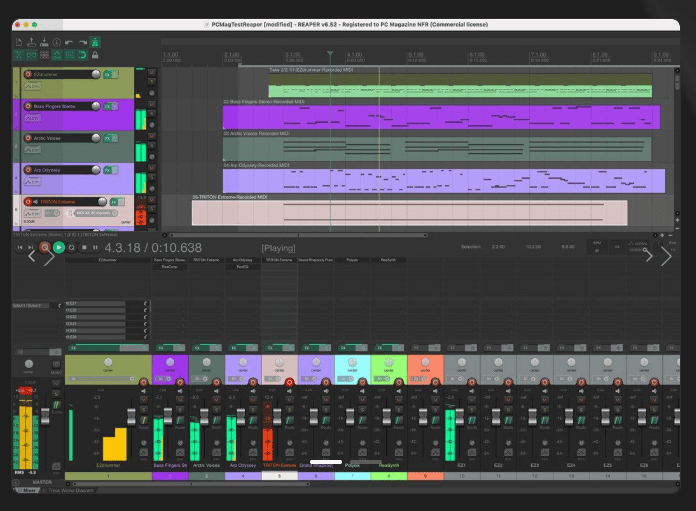
Task: Click the Save Project toolbar icon
Action: coord(44,42)
